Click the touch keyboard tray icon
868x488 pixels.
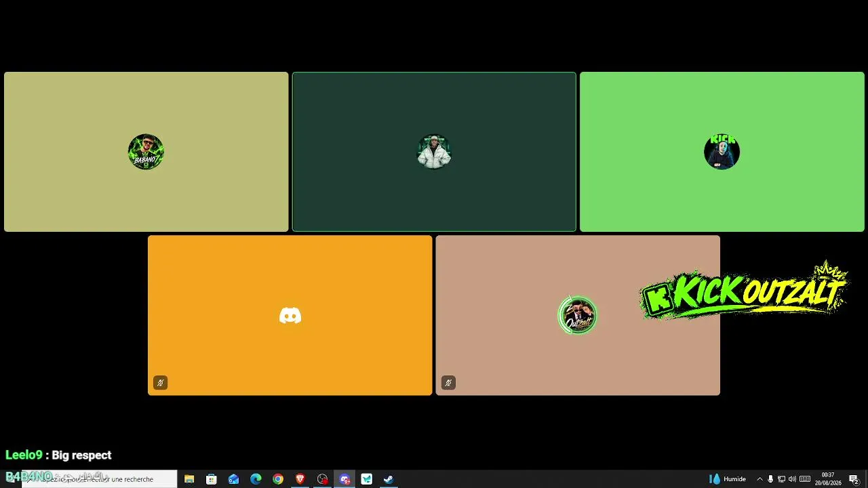pos(805,479)
